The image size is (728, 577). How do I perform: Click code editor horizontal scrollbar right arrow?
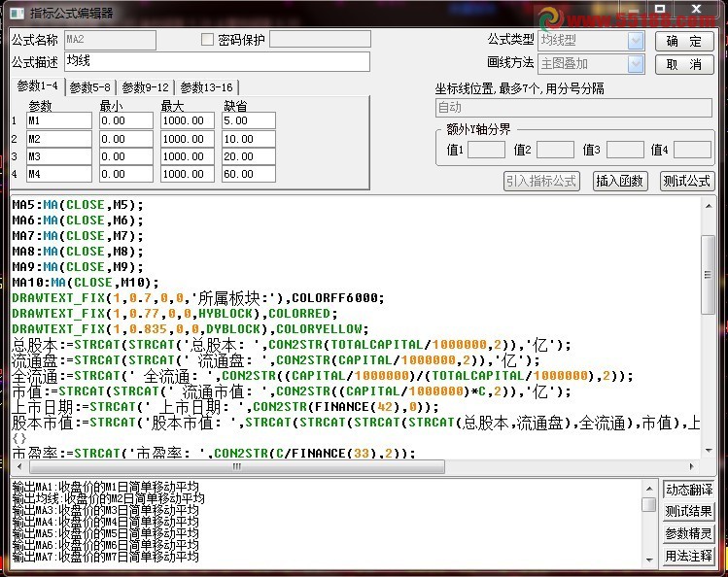(692, 466)
